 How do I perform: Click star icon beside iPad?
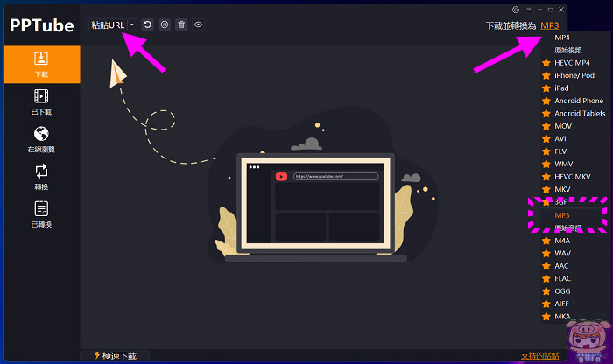546,88
